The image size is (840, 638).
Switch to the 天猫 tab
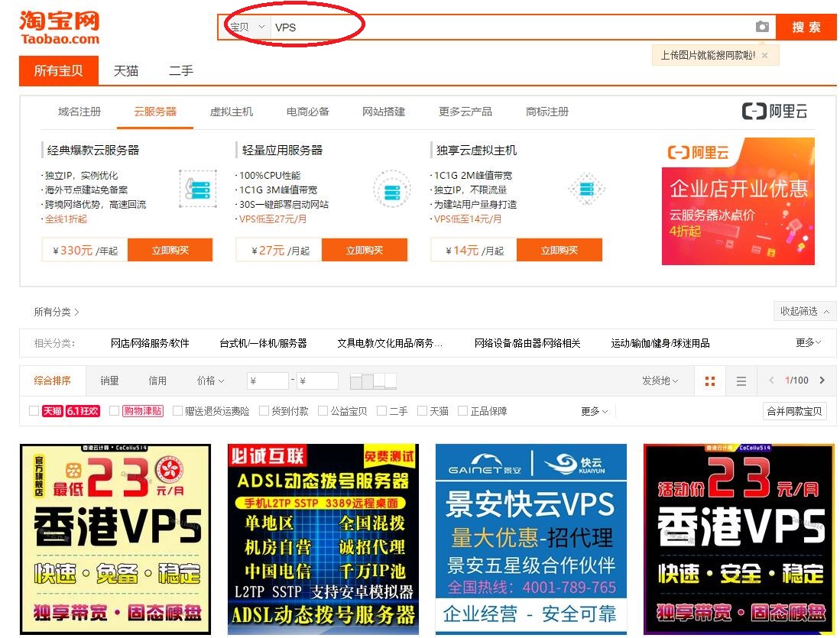126,71
